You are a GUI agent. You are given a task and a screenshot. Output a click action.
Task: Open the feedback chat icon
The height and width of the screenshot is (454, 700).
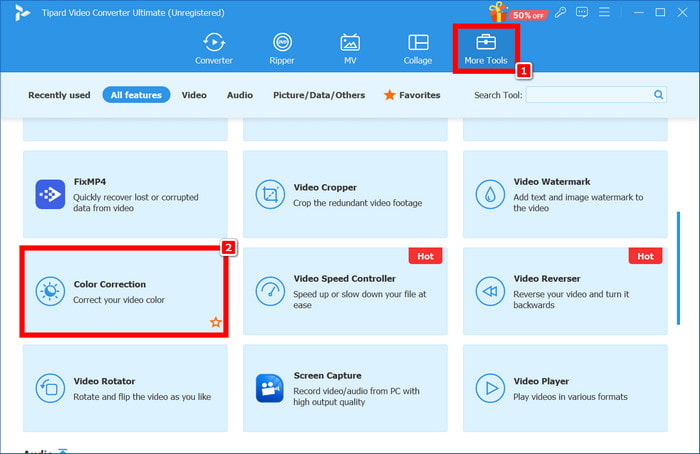(582, 12)
